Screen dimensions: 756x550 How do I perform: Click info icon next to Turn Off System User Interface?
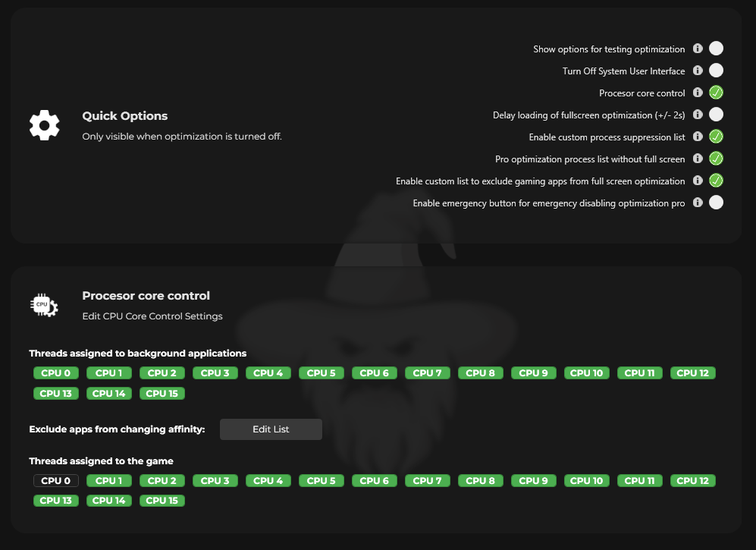[x=698, y=71]
